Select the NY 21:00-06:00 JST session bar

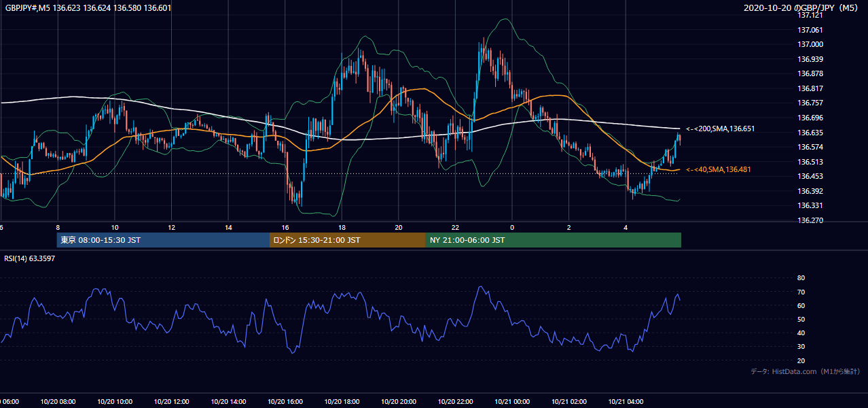(x=554, y=240)
